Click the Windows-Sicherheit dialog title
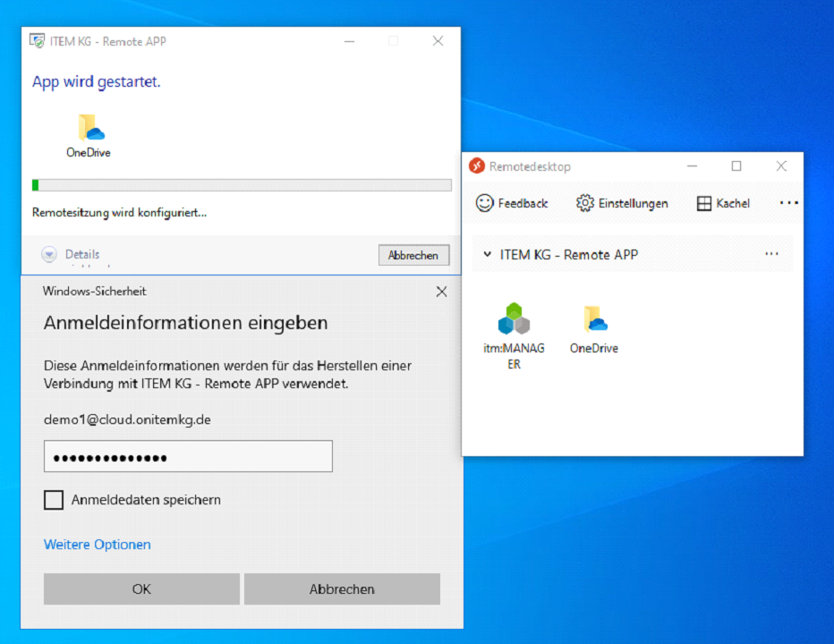 click(95, 292)
